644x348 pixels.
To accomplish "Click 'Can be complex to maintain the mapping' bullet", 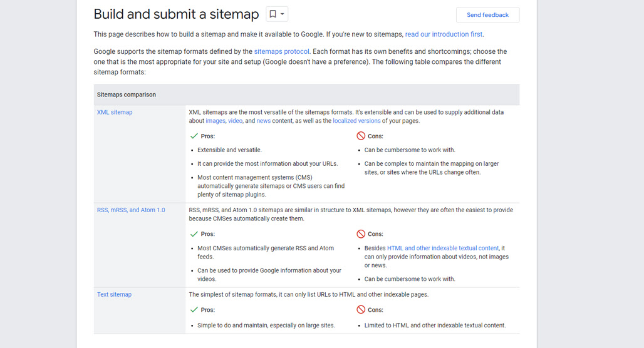I will (x=431, y=168).
